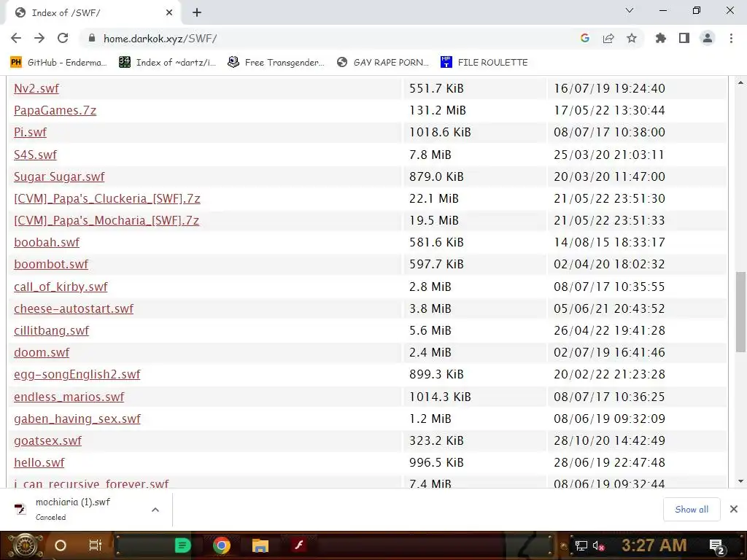747x560 pixels.
Task: Reload the current page
Action: click(63, 38)
